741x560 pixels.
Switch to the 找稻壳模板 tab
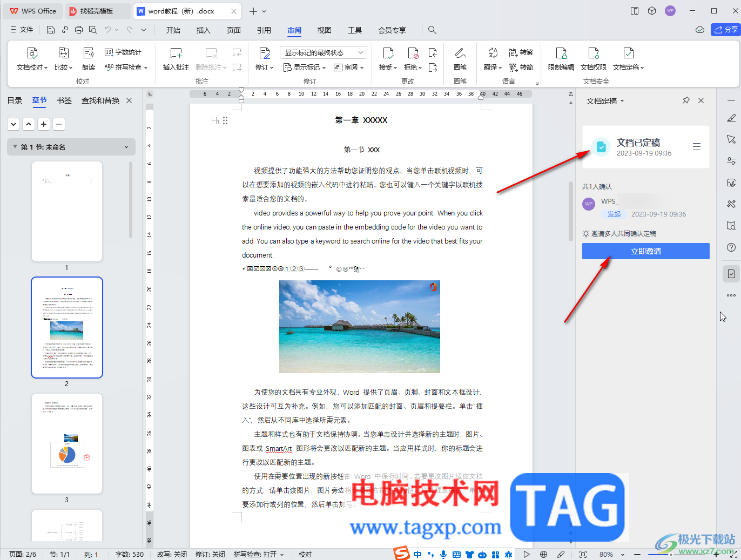pyautogui.click(x=98, y=11)
